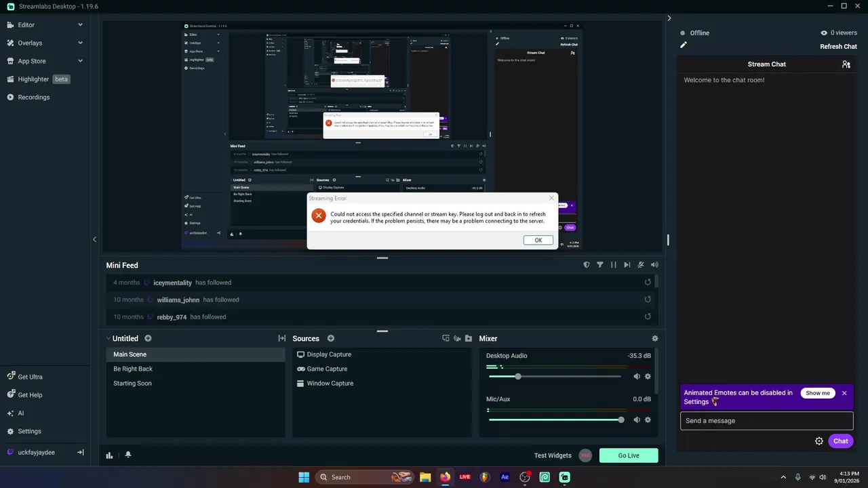
Task: Expand the Overlays chevron in sidebar
Action: (80, 43)
